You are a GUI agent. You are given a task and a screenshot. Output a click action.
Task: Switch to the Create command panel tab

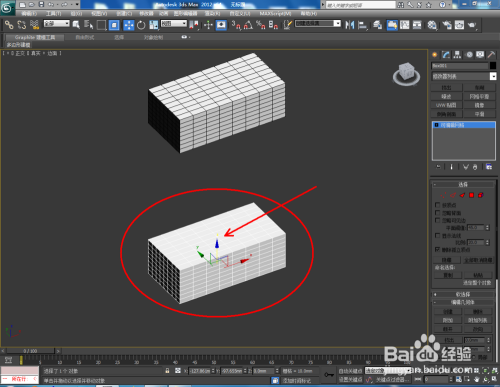coord(435,55)
